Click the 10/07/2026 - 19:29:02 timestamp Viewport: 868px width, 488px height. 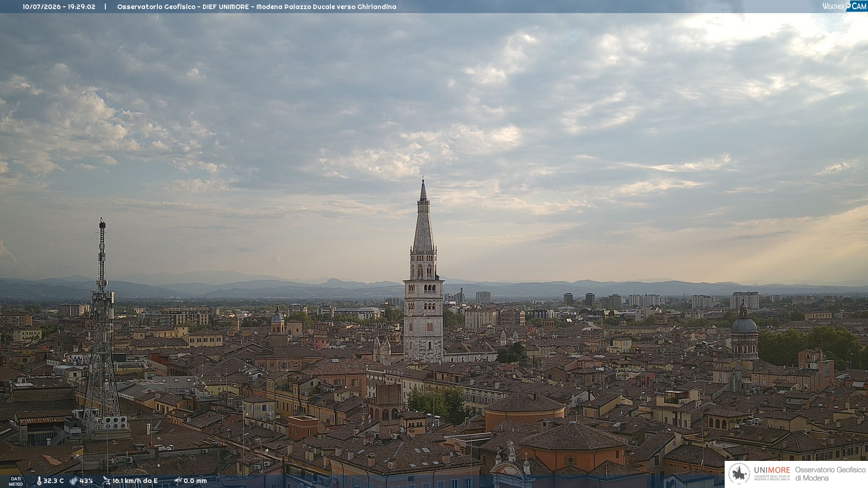click(x=59, y=7)
